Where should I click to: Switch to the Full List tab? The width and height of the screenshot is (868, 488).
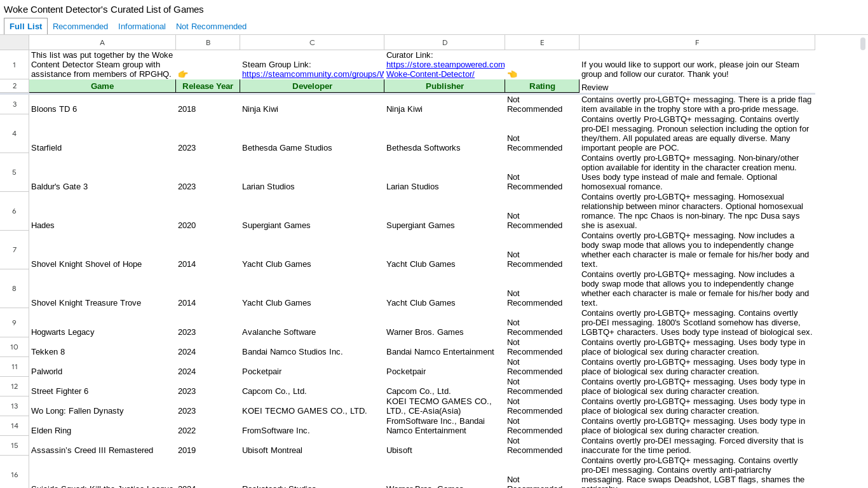tap(25, 26)
